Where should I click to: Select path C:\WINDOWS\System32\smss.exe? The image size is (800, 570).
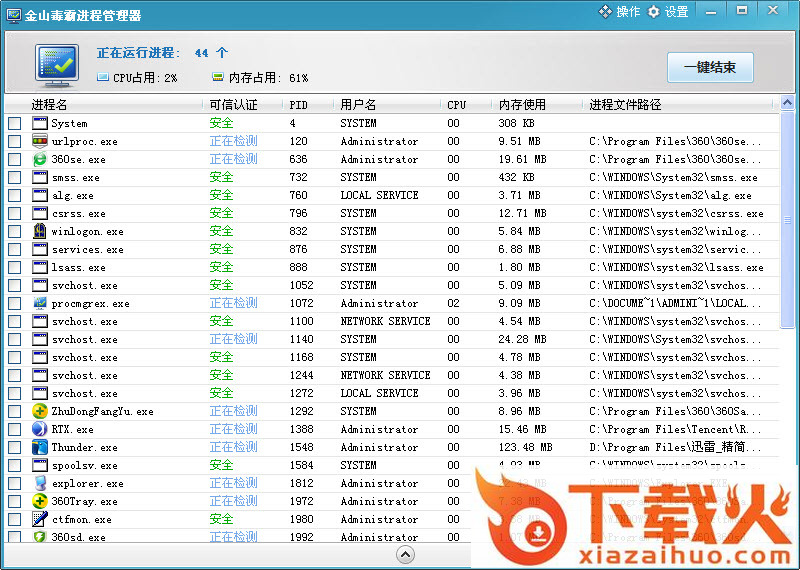tap(673, 178)
